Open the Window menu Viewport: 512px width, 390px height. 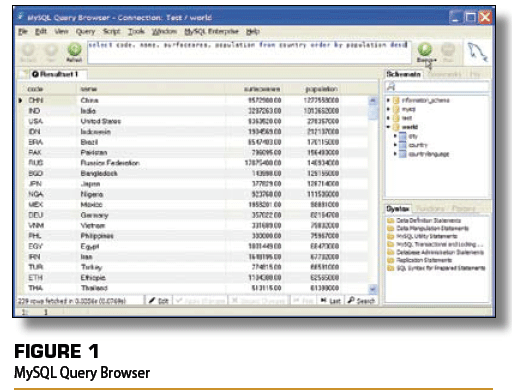164,31
